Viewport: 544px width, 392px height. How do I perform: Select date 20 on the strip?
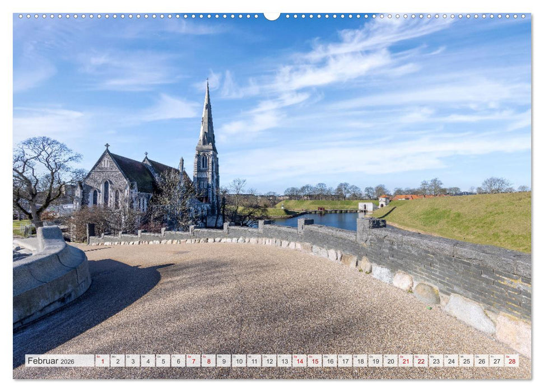pos(390,361)
